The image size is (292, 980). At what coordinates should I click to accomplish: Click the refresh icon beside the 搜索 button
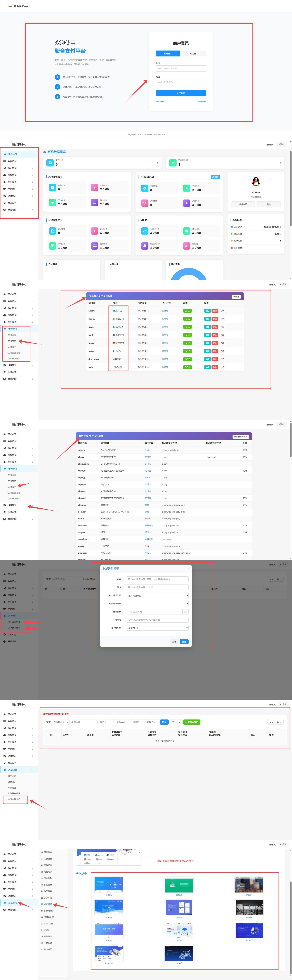(x=173, y=722)
